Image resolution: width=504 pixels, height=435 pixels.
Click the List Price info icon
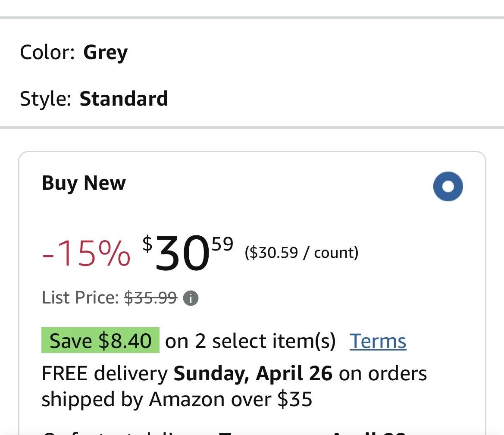[x=191, y=298]
